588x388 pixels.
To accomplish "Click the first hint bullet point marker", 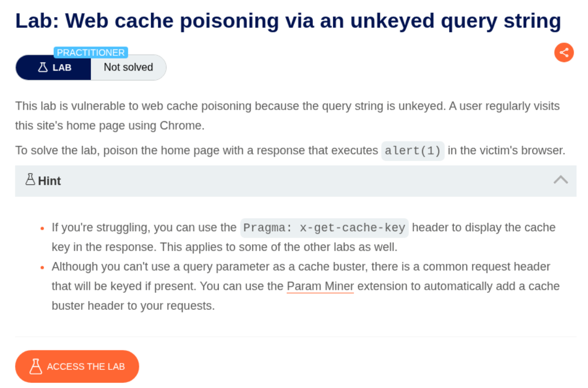I will pos(42,229).
